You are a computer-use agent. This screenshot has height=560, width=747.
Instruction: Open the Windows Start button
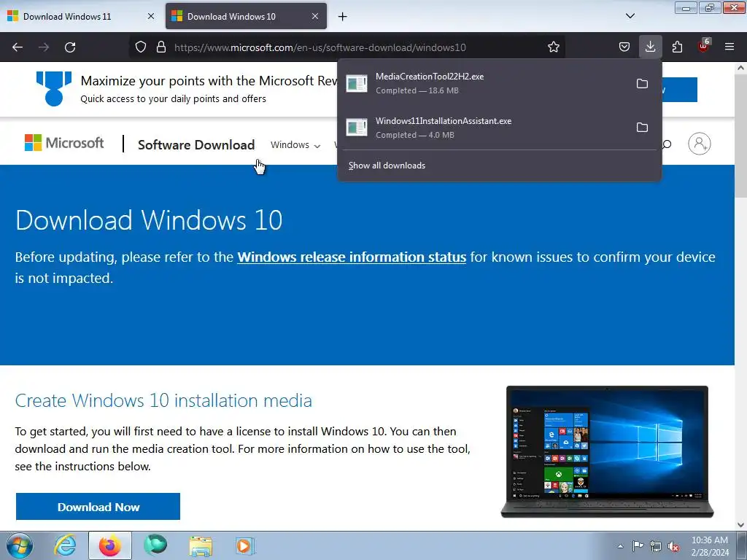point(19,545)
